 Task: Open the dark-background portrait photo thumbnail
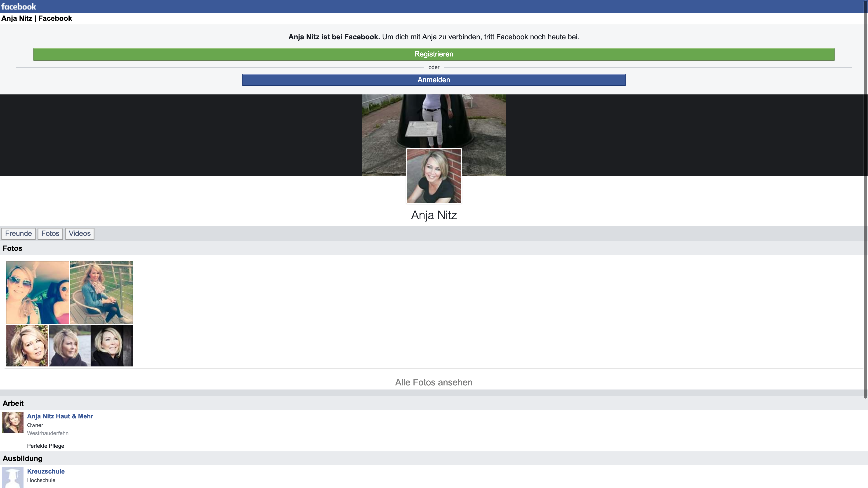click(x=112, y=345)
